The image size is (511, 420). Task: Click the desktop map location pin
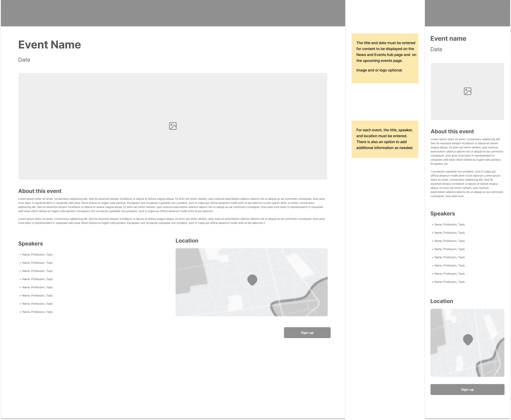click(x=252, y=280)
